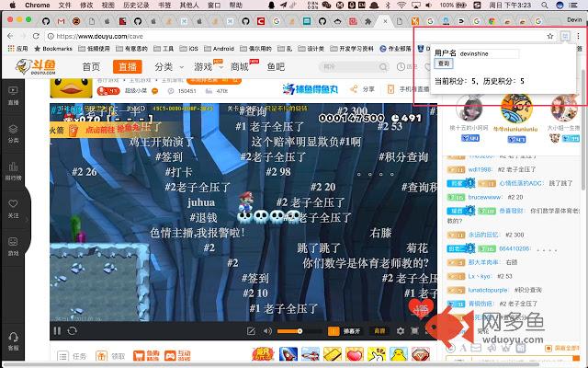Click the 查询 button in the extension popup
The image size is (588, 368).
pyautogui.click(x=444, y=63)
